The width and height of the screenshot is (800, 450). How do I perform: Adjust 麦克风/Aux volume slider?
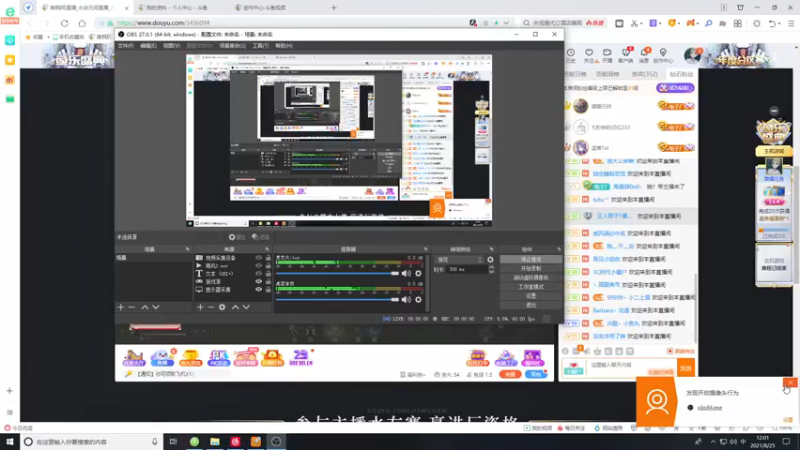tap(337, 273)
